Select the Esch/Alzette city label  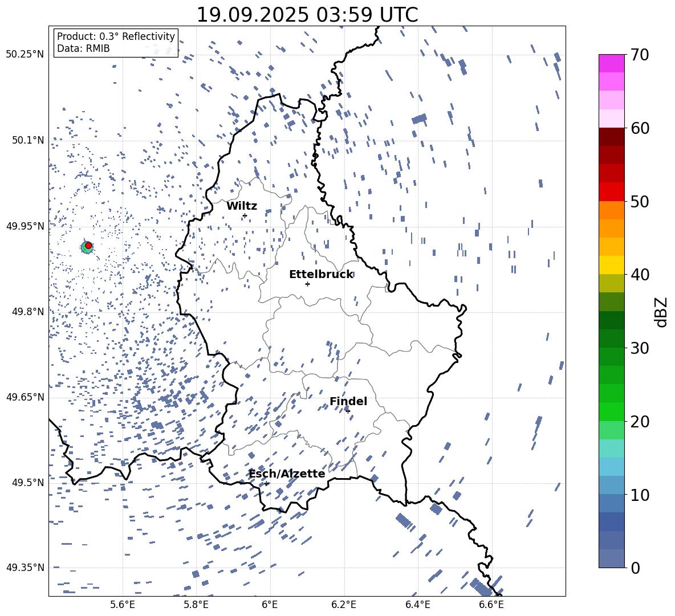coord(287,474)
